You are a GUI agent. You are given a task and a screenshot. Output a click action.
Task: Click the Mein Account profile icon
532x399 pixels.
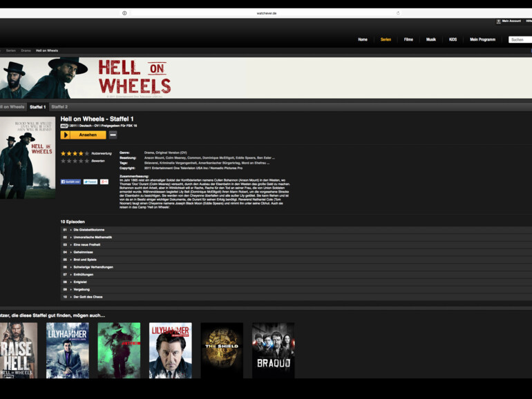click(x=498, y=21)
